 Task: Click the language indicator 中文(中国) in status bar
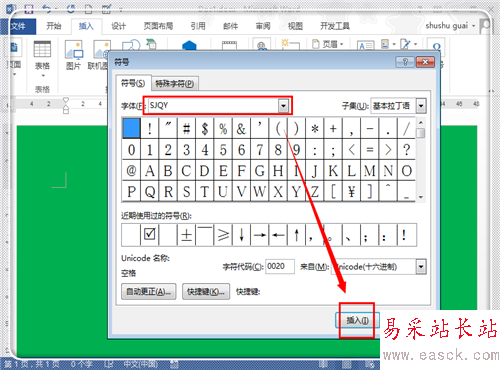(x=140, y=364)
